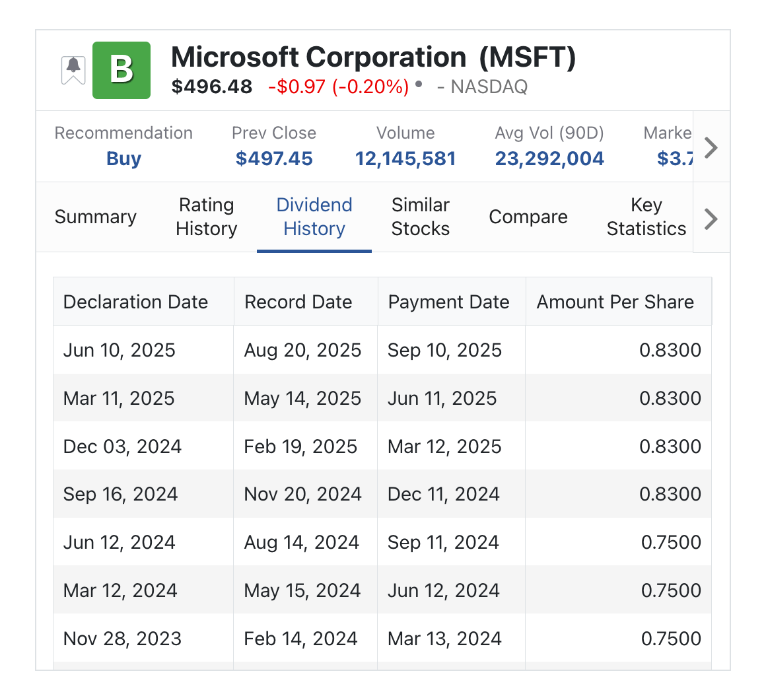
Task: Click the green B rating badge
Action: point(122,70)
